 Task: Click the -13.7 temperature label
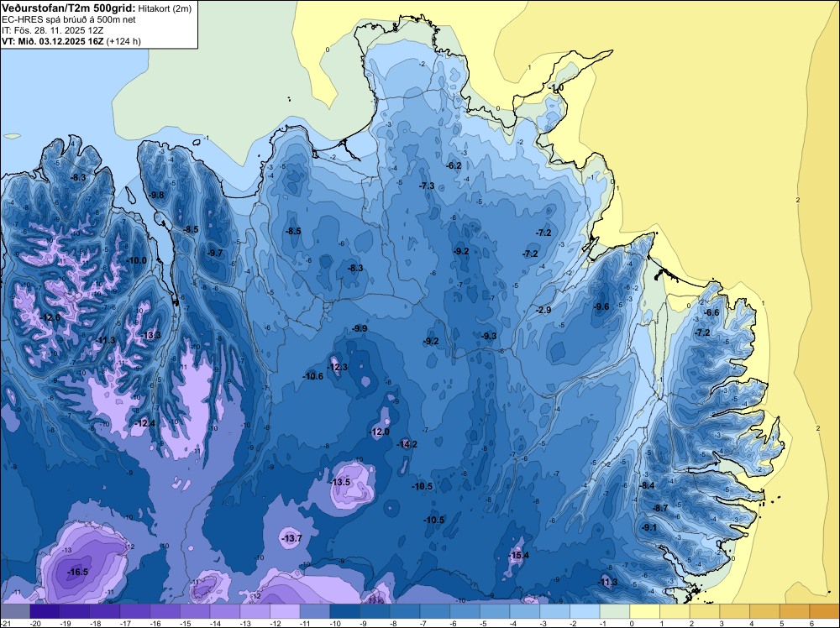[291, 538]
